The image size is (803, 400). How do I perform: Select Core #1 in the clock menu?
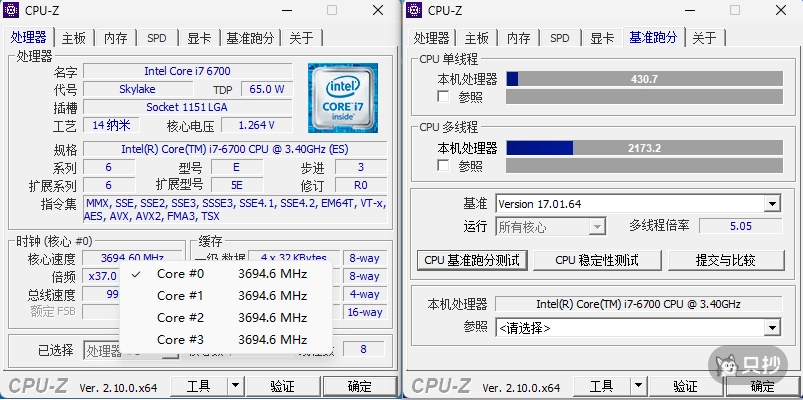(x=226, y=296)
